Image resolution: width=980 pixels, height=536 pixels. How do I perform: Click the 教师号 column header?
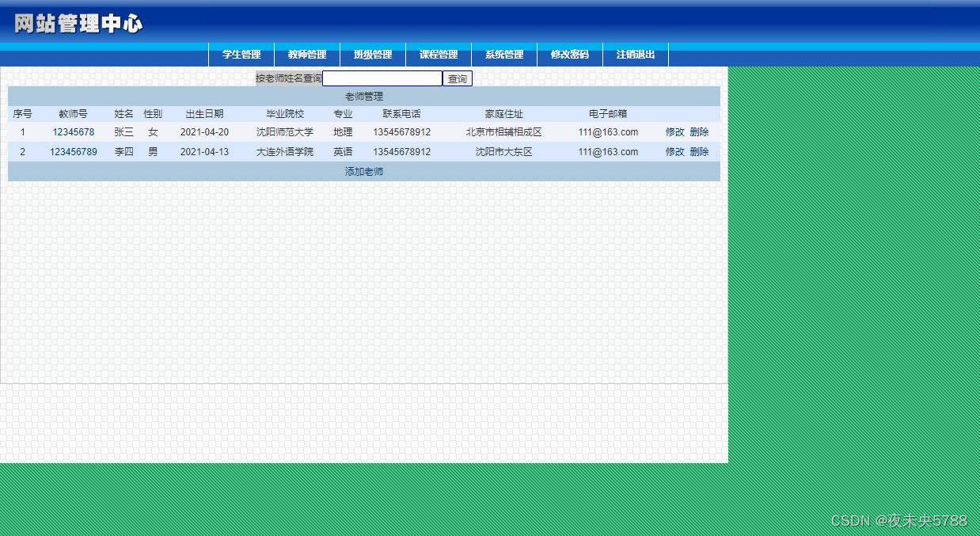click(74, 114)
